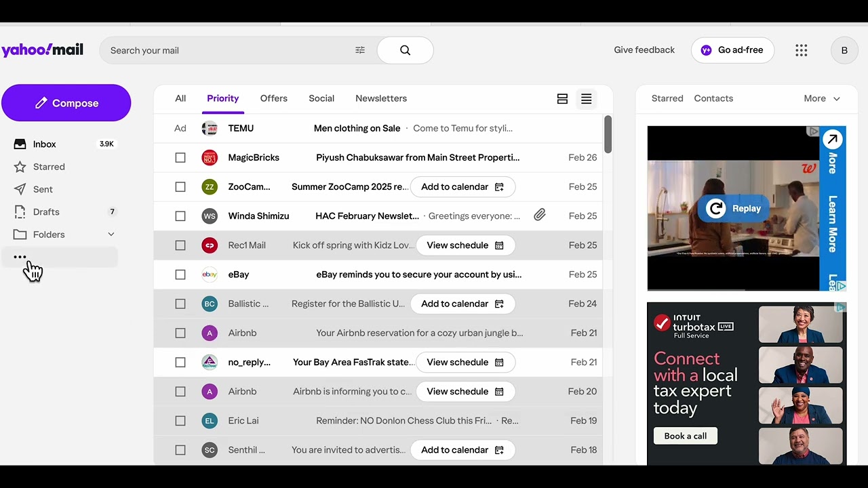Switch to the two-row comfortable list layout icon
Viewport: 868px width, 488px height.
click(562, 99)
